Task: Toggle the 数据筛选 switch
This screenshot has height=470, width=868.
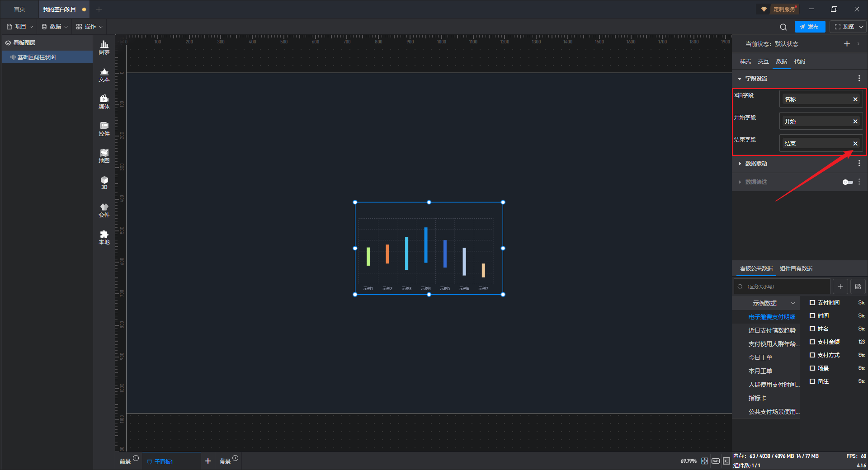Action: click(848, 182)
